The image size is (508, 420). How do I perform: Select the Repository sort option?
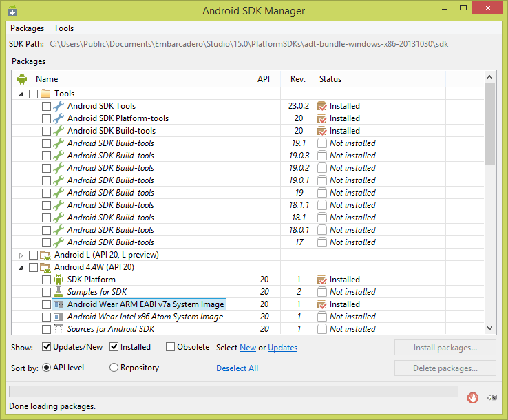point(114,368)
